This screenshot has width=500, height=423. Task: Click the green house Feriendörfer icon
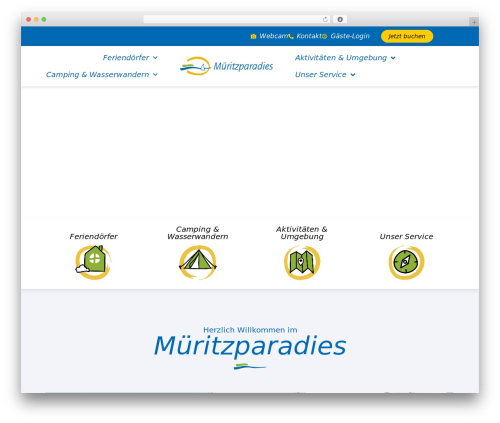[93, 262]
